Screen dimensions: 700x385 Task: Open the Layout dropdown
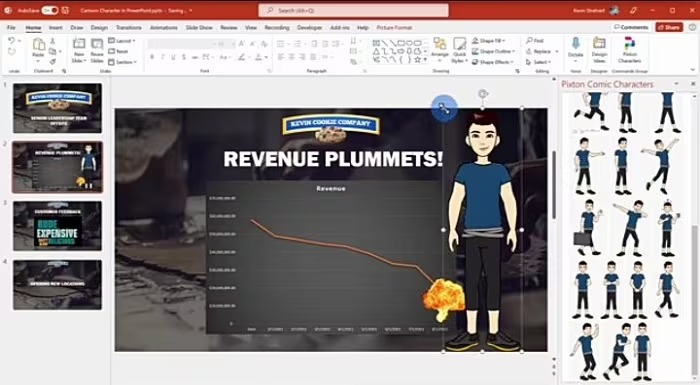[x=122, y=41]
